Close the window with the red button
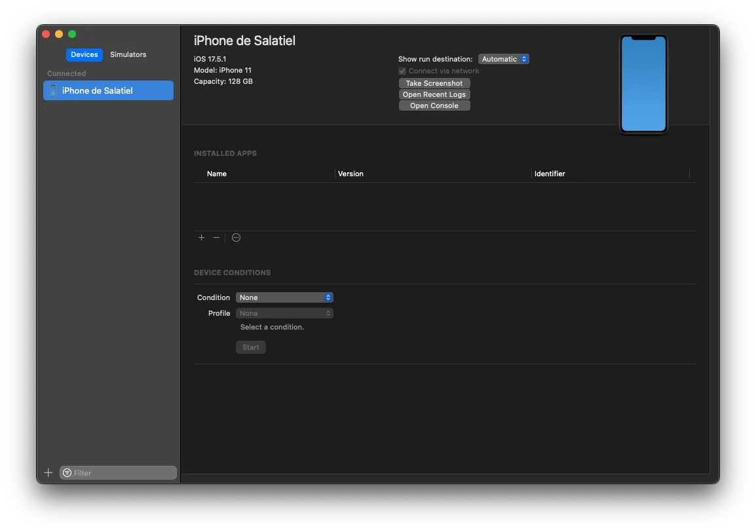Viewport: 756px width, 532px height. [x=46, y=34]
